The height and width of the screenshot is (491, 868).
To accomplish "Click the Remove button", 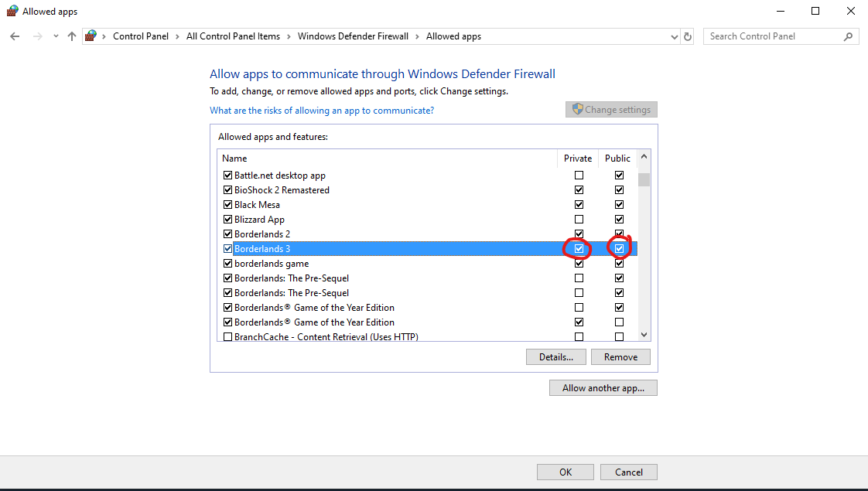I will [620, 357].
